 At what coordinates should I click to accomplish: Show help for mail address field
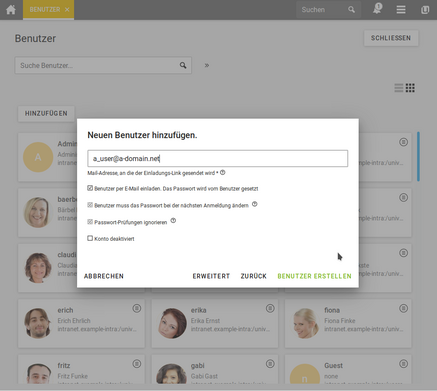[x=223, y=173]
